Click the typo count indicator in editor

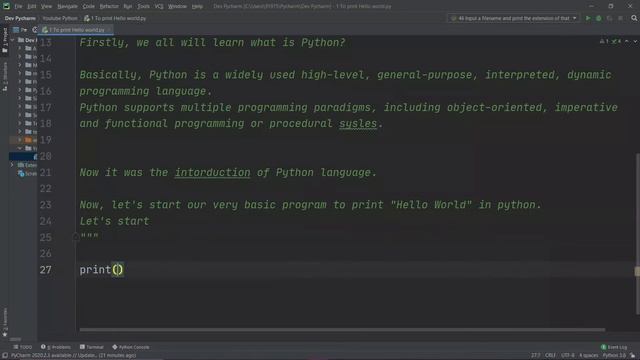tap(616, 41)
